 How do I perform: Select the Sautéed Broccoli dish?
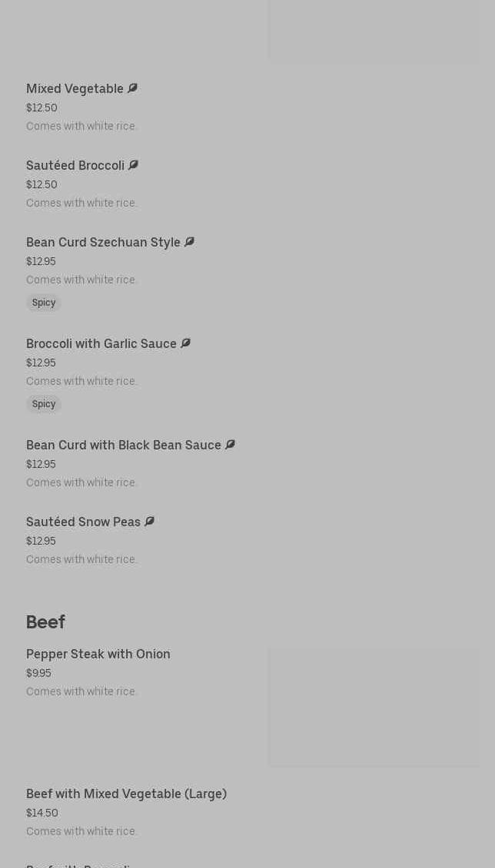tap(75, 166)
